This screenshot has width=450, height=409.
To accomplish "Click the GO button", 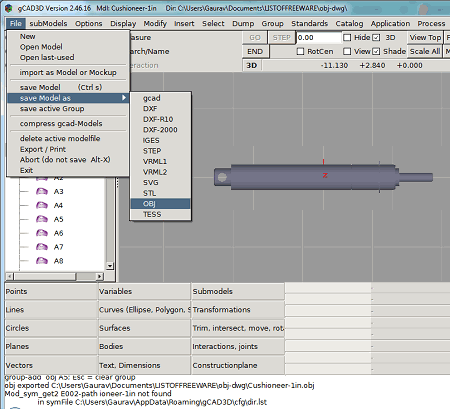I will [255, 37].
